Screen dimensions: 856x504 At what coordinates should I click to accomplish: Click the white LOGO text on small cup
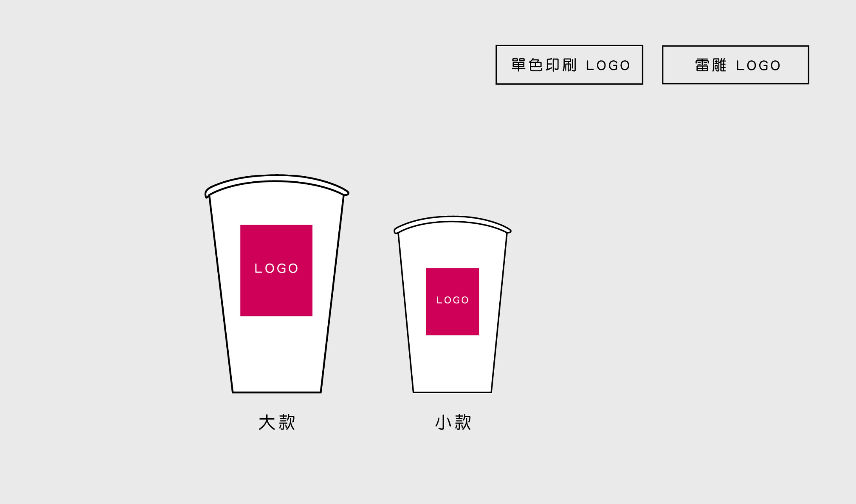pyautogui.click(x=453, y=300)
